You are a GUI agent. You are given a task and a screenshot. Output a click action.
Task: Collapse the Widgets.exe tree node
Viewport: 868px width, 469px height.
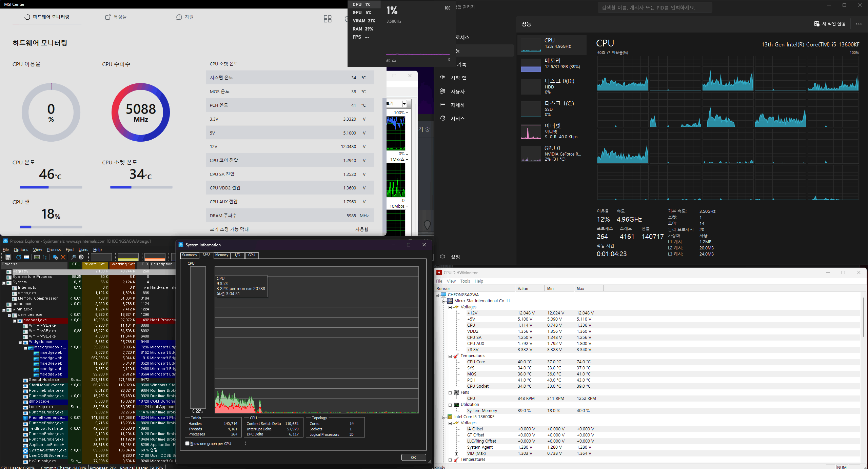(x=20, y=342)
